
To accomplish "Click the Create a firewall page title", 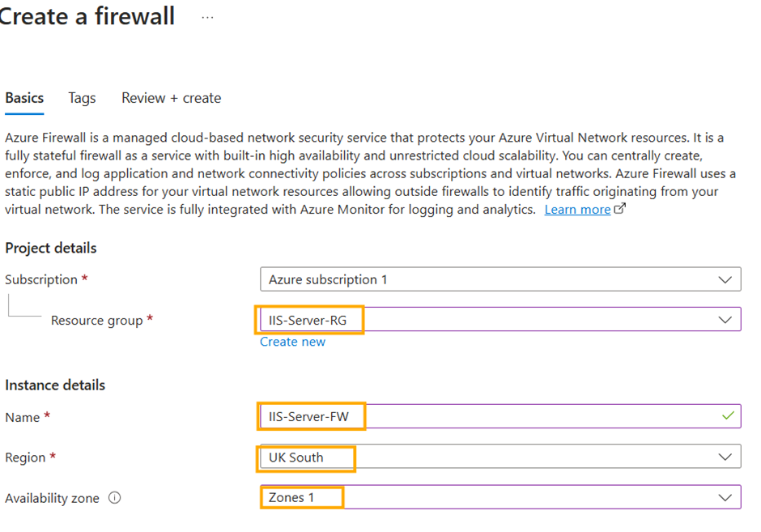I will (x=87, y=16).
